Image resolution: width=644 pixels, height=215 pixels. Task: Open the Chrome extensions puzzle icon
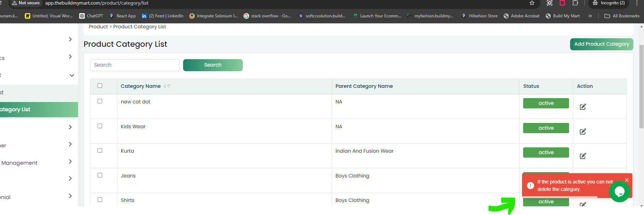(x=575, y=3)
